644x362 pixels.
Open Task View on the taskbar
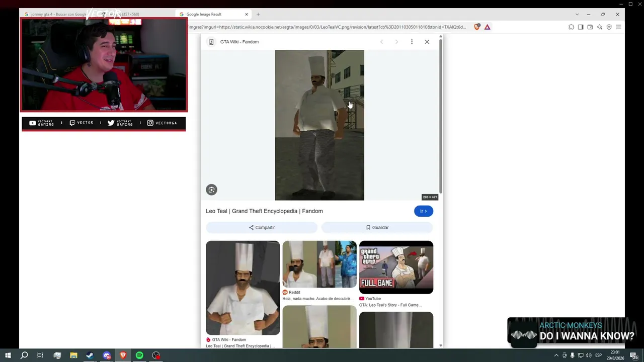pos(40,355)
